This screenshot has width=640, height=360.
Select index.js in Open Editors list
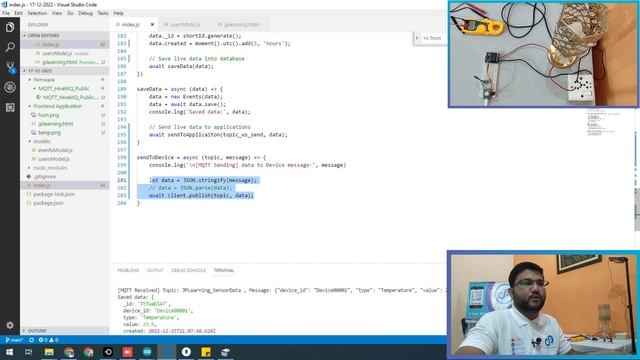coord(65,44)
